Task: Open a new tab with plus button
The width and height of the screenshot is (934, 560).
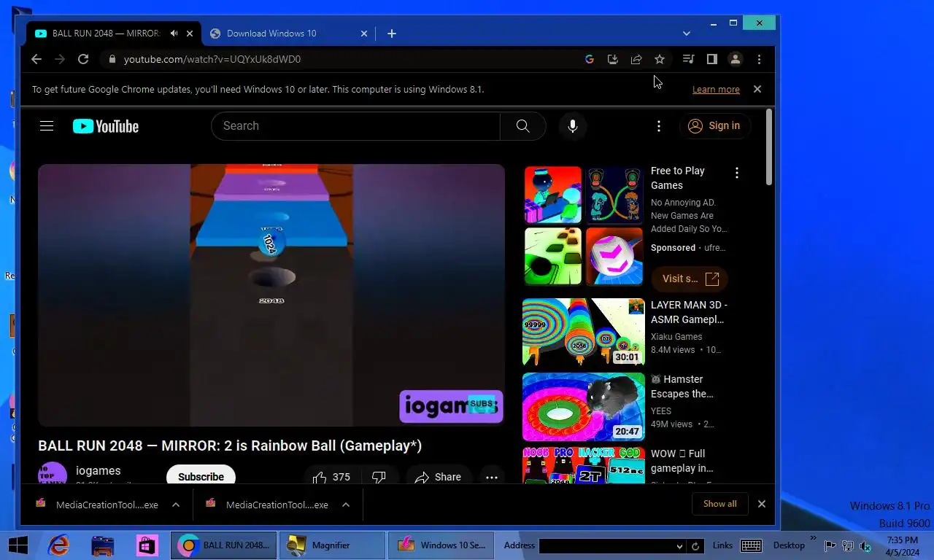Action: pos(392,34)
